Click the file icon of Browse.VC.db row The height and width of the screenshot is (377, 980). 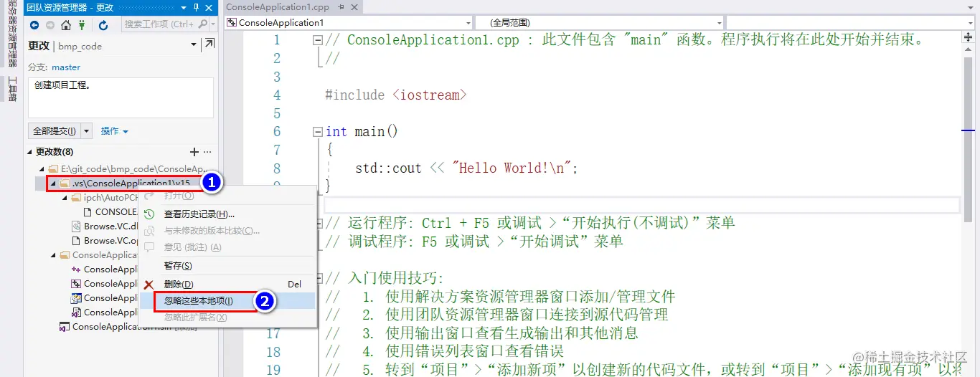[x=77, y=226]
